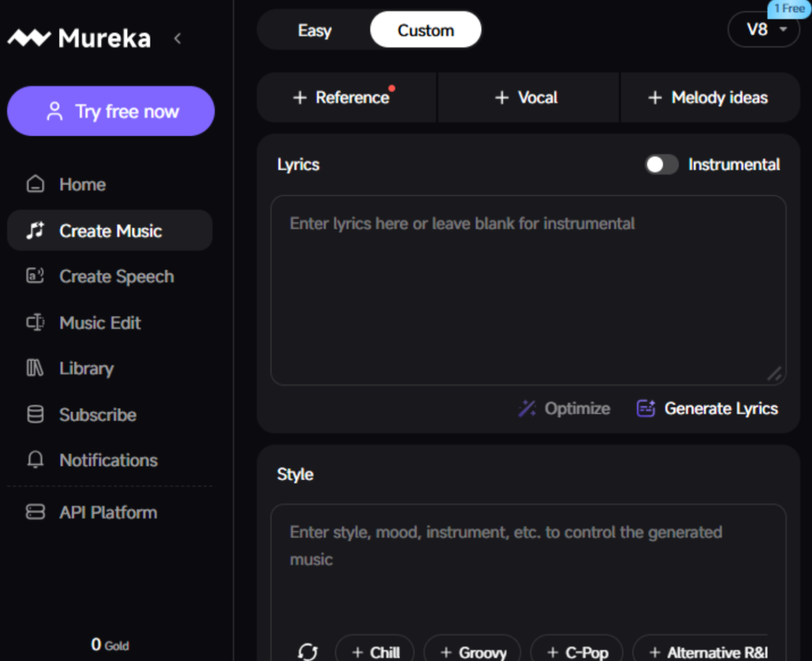The width and height of the screenshot is (812, 661).
Task: Open Create Speech from its sidebar icon
Action: [36, 276]
